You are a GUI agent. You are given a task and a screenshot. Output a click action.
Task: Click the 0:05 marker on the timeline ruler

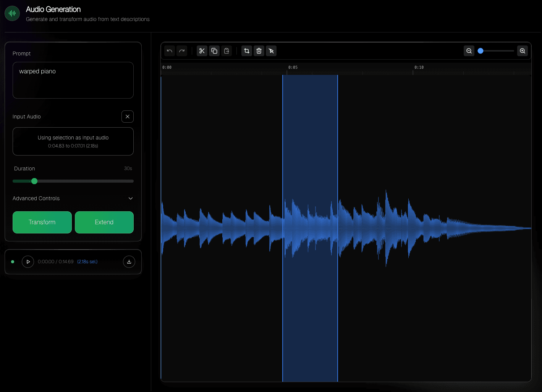coord(293,67)
